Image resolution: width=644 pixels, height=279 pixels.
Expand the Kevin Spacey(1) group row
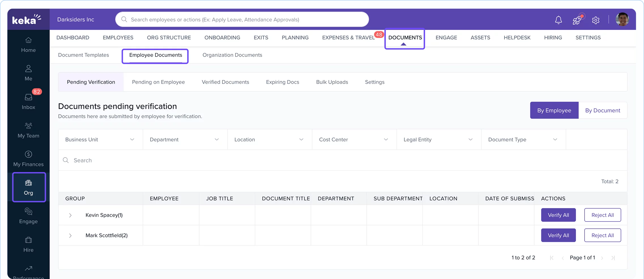click(70, 215)
